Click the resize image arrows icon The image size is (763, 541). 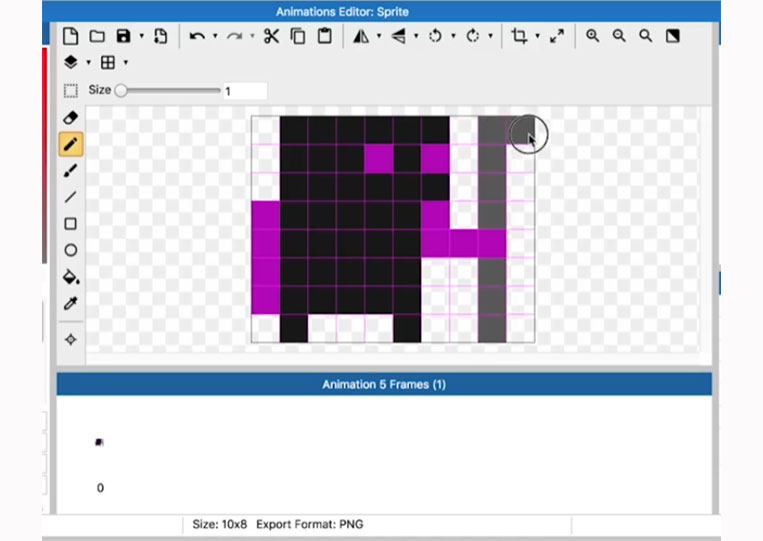tap(557, 36)
